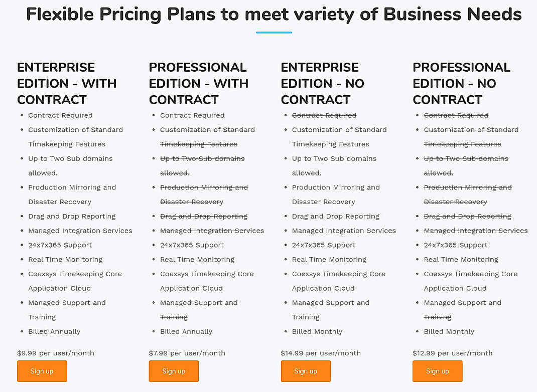Select Contract Required in Enterprise with Contract list
The image size is (537, 392).
coord(60,115)
